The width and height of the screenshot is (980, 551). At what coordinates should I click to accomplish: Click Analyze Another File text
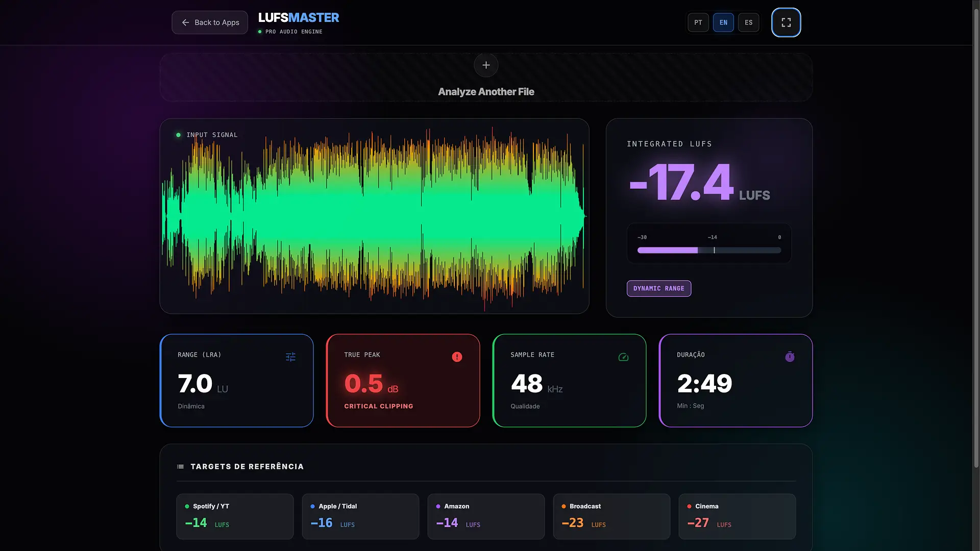(486, 92)
